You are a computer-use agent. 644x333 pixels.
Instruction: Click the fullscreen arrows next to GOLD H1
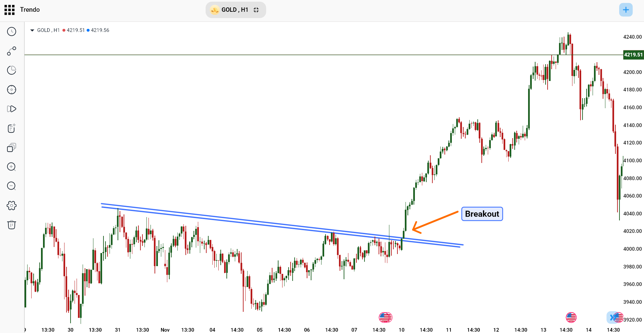click(256, 10)
